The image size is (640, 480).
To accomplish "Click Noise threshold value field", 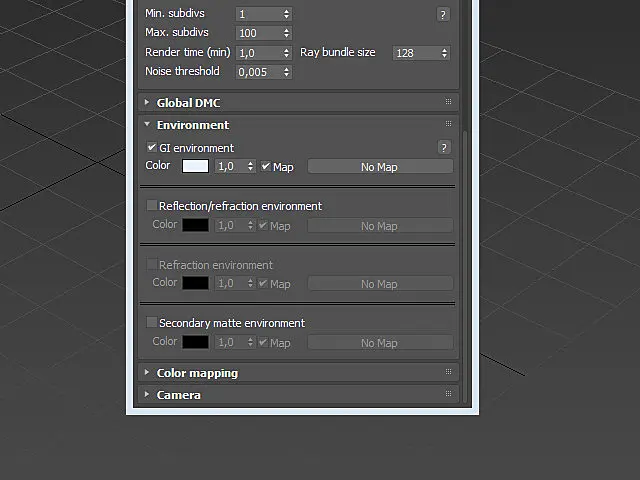I will click(259, 72).
